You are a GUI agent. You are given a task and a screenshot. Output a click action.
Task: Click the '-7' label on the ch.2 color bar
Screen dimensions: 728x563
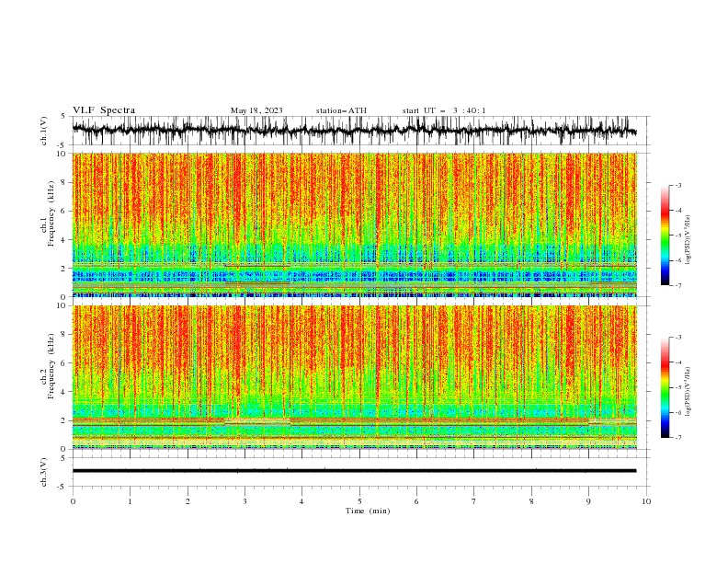click(x=677, y=437)
